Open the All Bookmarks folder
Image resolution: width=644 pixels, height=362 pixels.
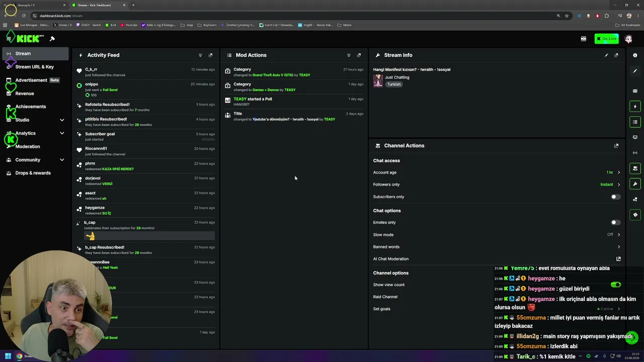tap(628, 25)
